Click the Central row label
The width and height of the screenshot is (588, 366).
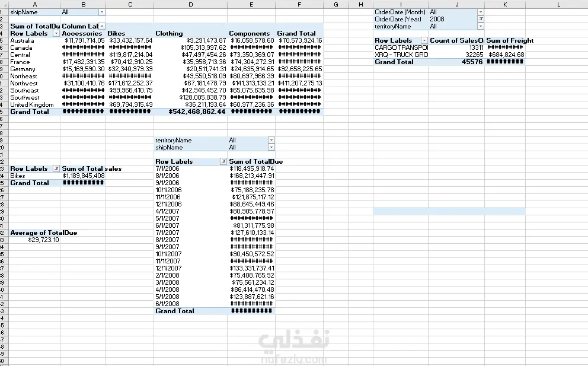20,55
